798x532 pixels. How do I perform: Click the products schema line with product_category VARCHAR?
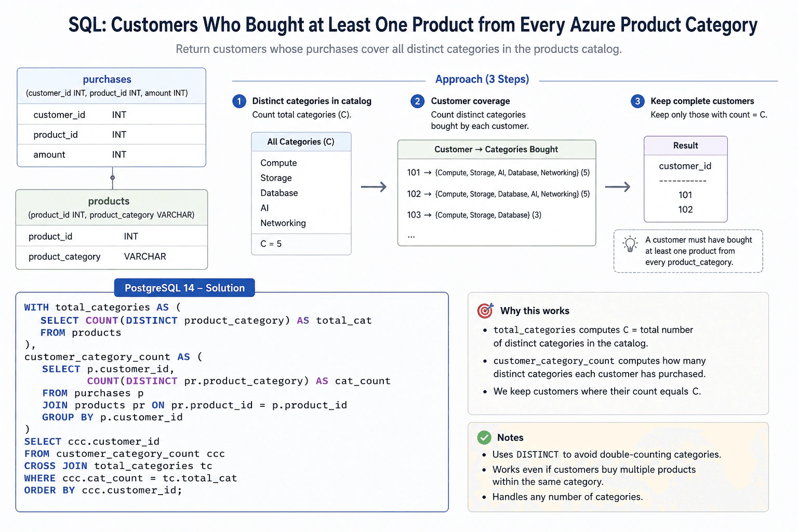click(111, 215)
